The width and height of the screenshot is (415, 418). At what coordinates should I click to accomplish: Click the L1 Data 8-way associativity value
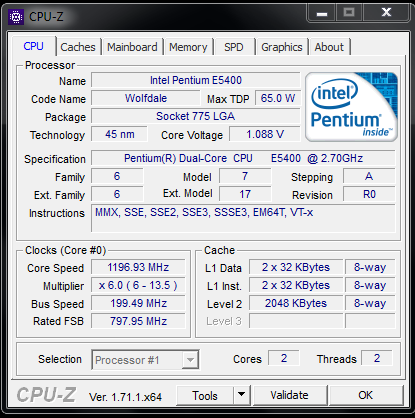point(370,267)
